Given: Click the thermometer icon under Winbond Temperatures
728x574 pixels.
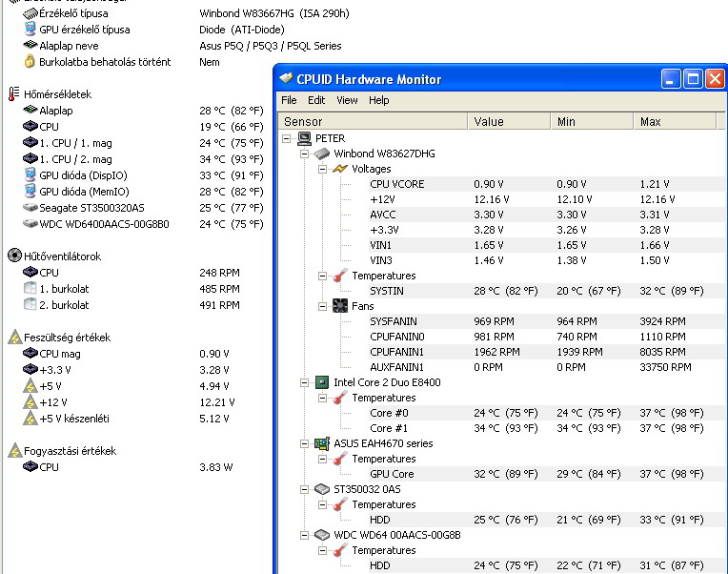Looking at the screenshot, I should tap(340, 276).
